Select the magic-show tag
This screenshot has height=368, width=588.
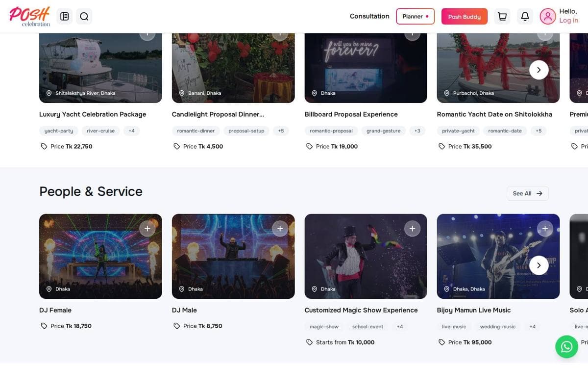[324, 327]
